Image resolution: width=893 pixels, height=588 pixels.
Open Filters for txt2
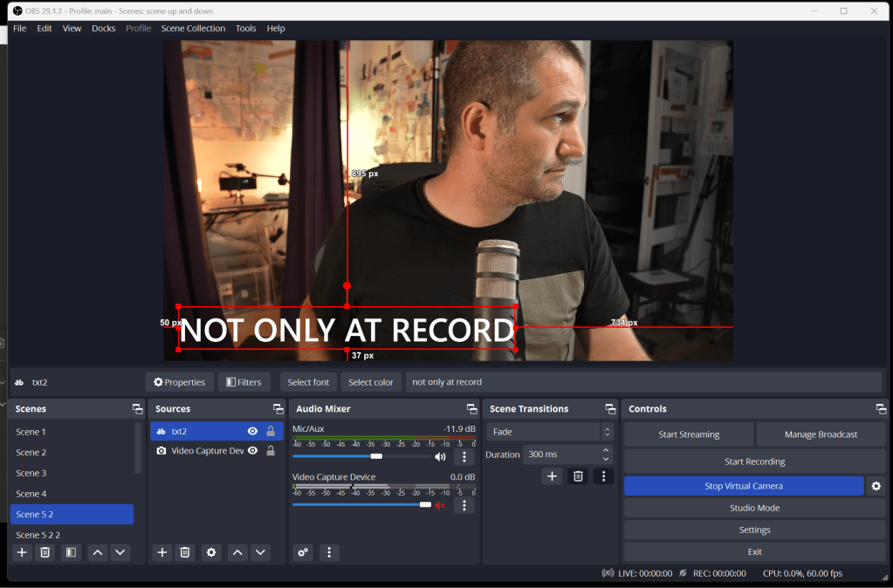pyautogui.click(x=244, y=382)
